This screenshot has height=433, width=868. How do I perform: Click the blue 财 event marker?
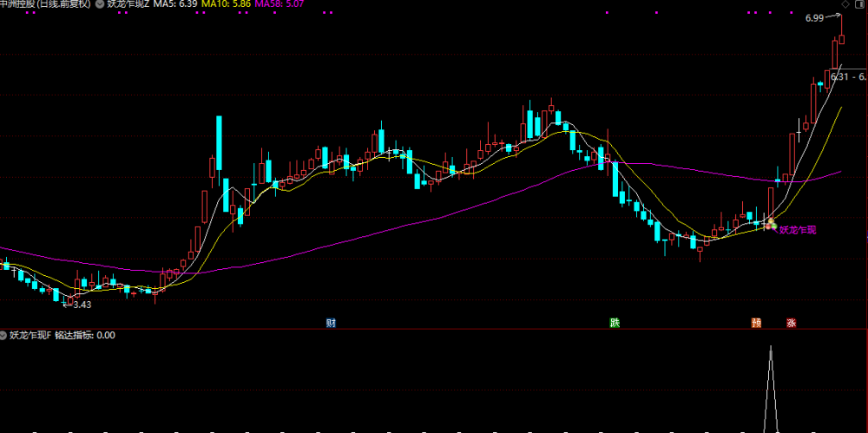pyautogui.click(x=331, y=324)
